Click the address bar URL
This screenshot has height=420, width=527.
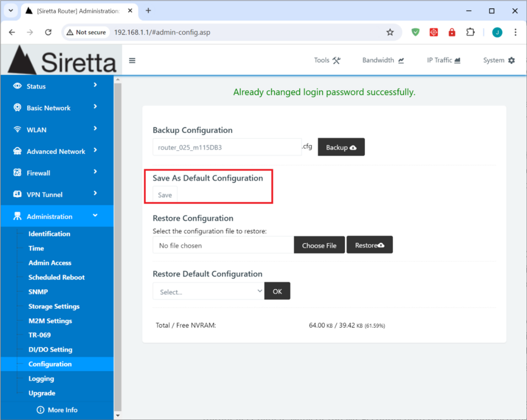(x=162, y=32)
